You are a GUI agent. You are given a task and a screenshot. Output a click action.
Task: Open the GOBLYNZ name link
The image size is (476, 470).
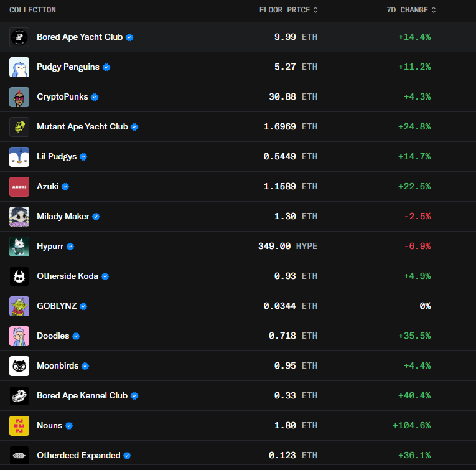click(x=57, y=306)
